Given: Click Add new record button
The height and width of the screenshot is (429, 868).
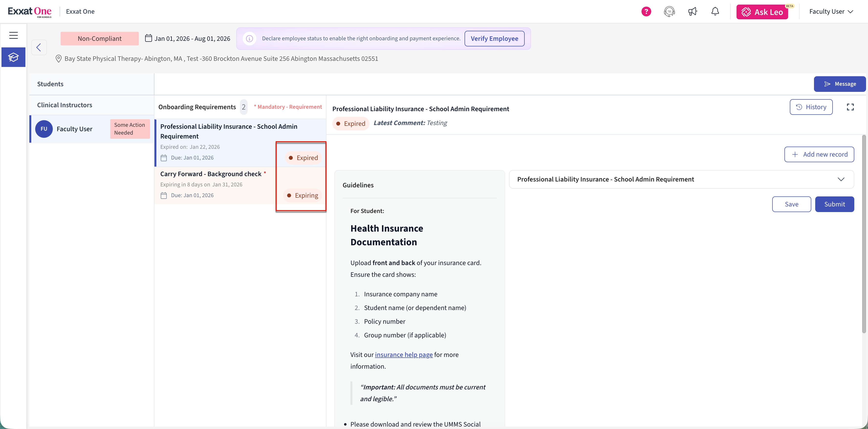Looking at the screenshot, I should 819,154.
